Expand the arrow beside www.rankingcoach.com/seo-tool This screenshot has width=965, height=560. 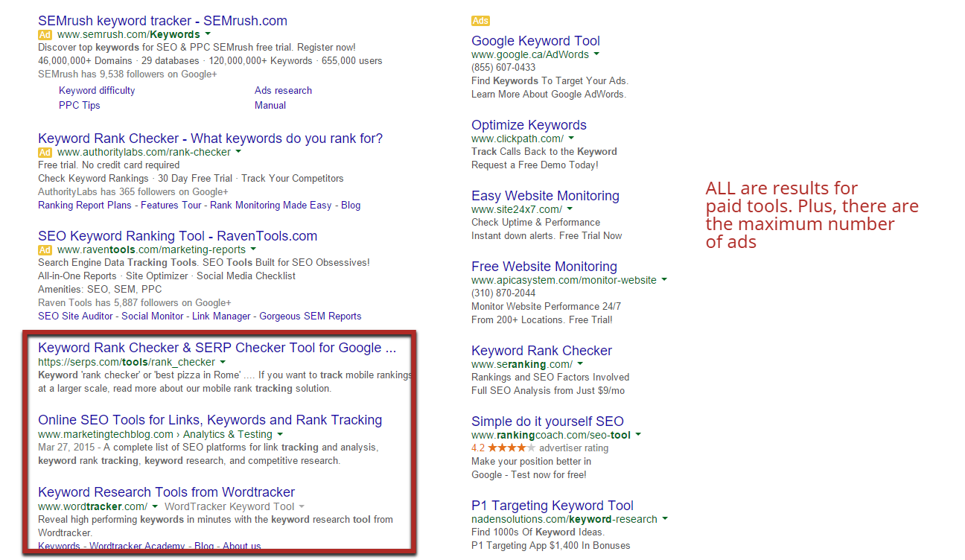(x=638, y=434)
